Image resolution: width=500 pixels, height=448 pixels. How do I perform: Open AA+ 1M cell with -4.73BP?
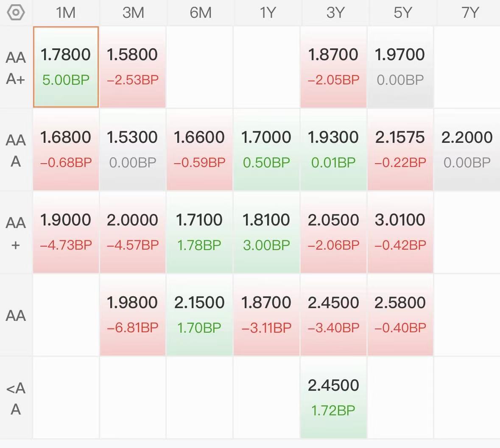(66, 232)
